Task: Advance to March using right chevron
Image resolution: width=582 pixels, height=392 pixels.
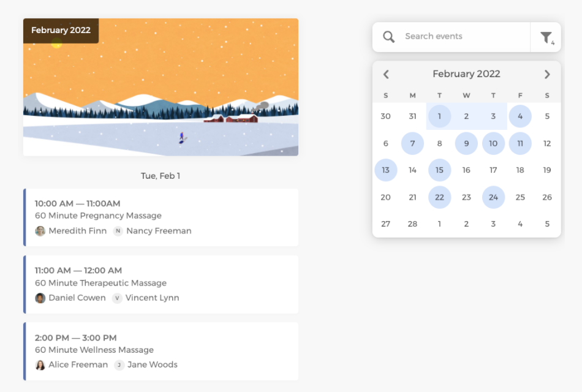Action: point(547,74)
